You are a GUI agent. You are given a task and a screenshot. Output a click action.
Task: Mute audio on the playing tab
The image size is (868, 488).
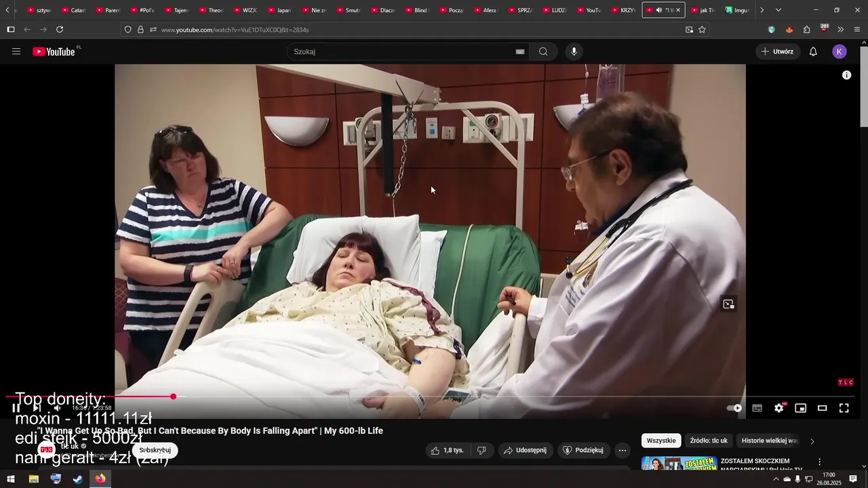pos(659,10)
